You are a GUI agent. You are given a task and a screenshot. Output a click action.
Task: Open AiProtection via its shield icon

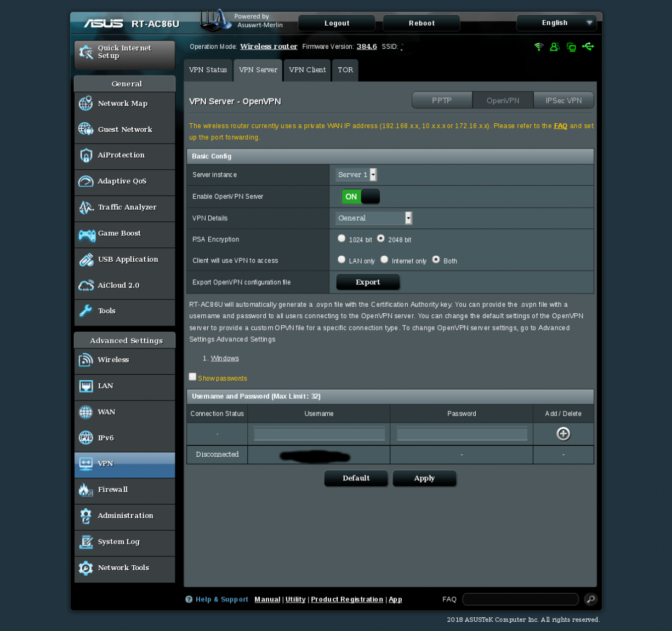pos(86,156)
